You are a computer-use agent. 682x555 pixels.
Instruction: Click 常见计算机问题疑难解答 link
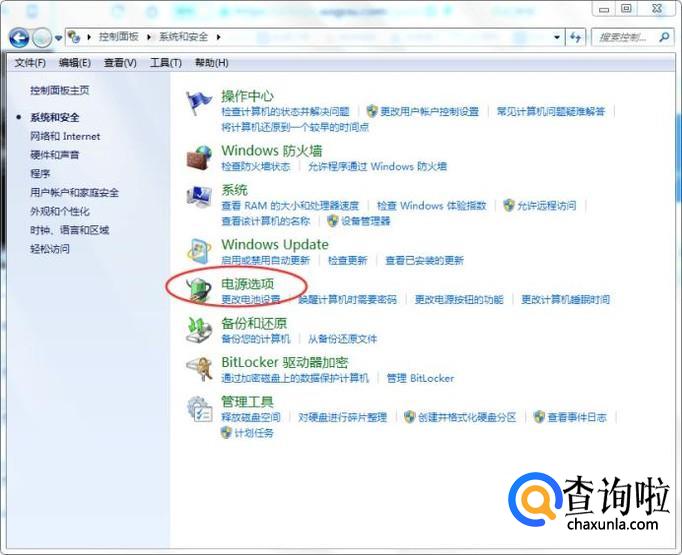coord(551,111)
